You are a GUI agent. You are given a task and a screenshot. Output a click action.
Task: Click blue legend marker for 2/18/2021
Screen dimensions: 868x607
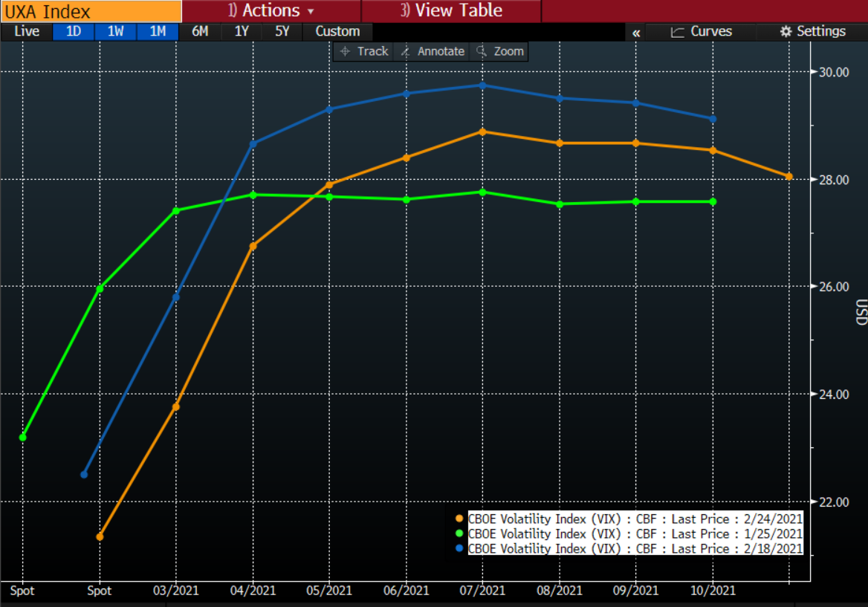[459, 548]
